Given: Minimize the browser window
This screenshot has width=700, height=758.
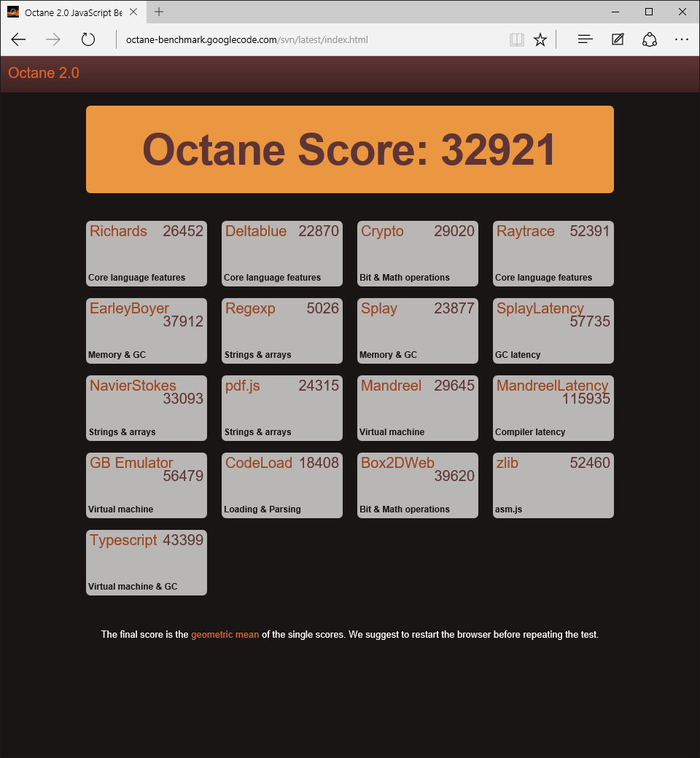Looking at the screenshot, I should coord(615,12).
